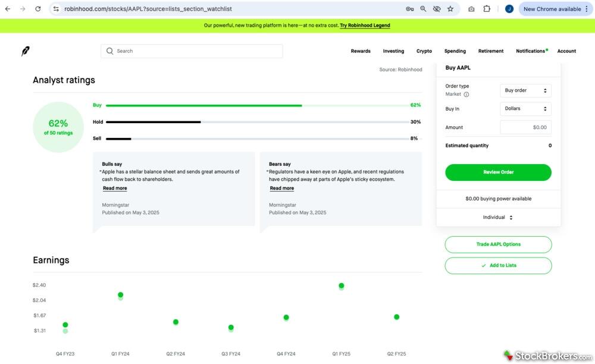
Task: Toggle Add to Lists checkmark button
Action: pyautogui.click(x=498, y=265)
